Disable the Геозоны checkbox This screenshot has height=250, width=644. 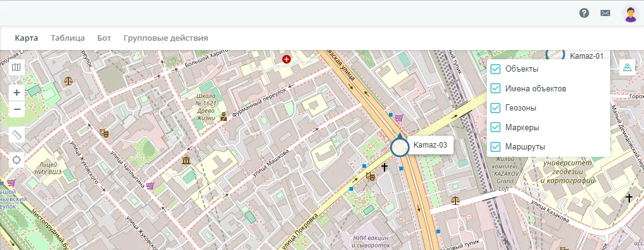(x=495, y=108)
